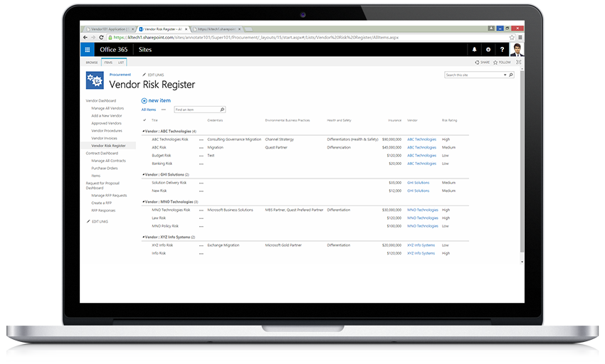
Task: Click the new item link
Action: pos(159,100)
